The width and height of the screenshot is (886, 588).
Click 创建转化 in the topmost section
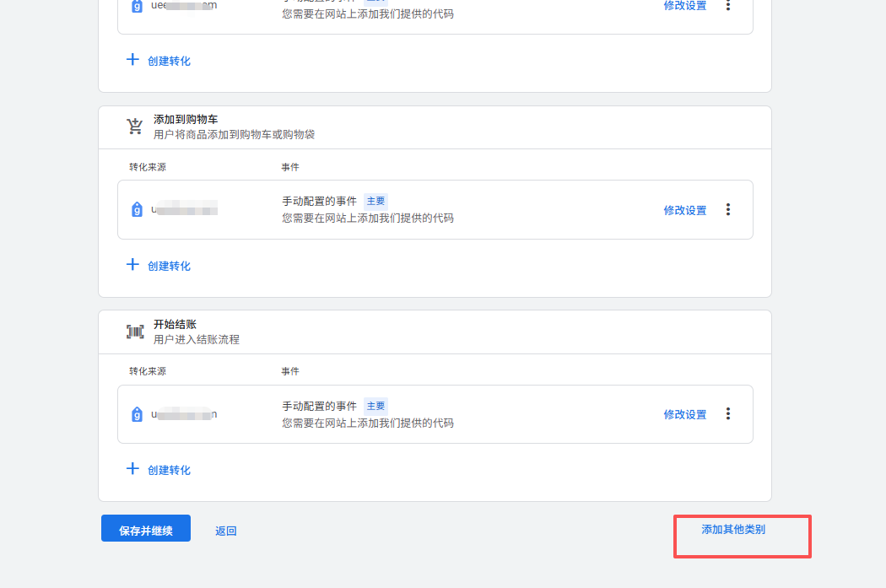tap(169, 61)
